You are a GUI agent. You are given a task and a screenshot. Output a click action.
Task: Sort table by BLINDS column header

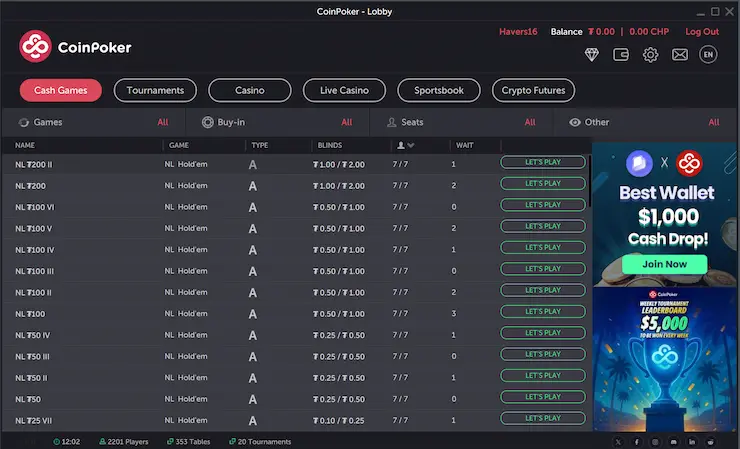330,145
